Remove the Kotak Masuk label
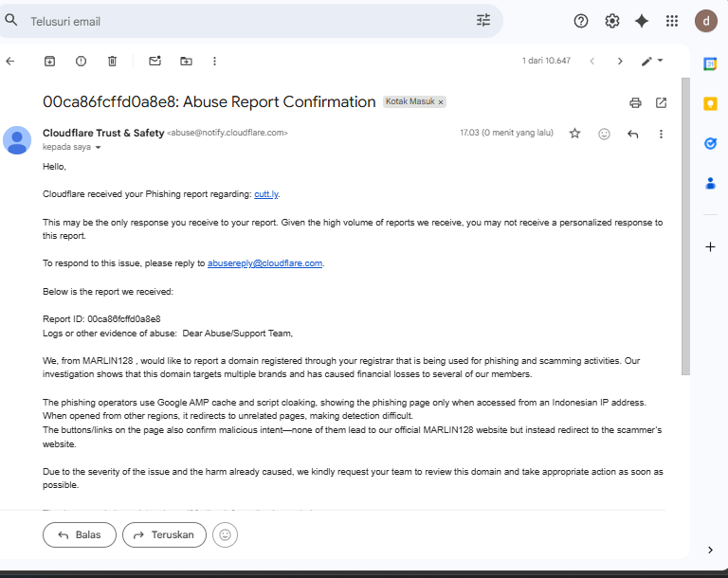 tap(441, 102)
